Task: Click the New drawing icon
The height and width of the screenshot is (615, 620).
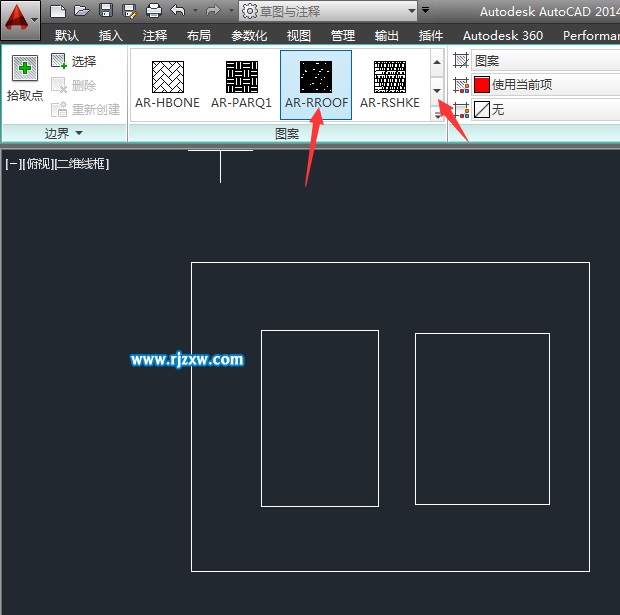Action: click(58, 11)
